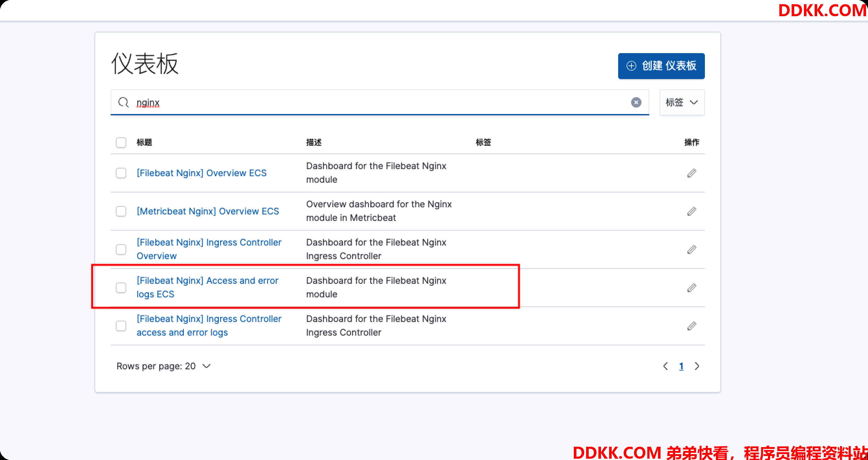Click the 描述 column header
The height and width of the screenshot is (460, 868).
tap(314, 142)
